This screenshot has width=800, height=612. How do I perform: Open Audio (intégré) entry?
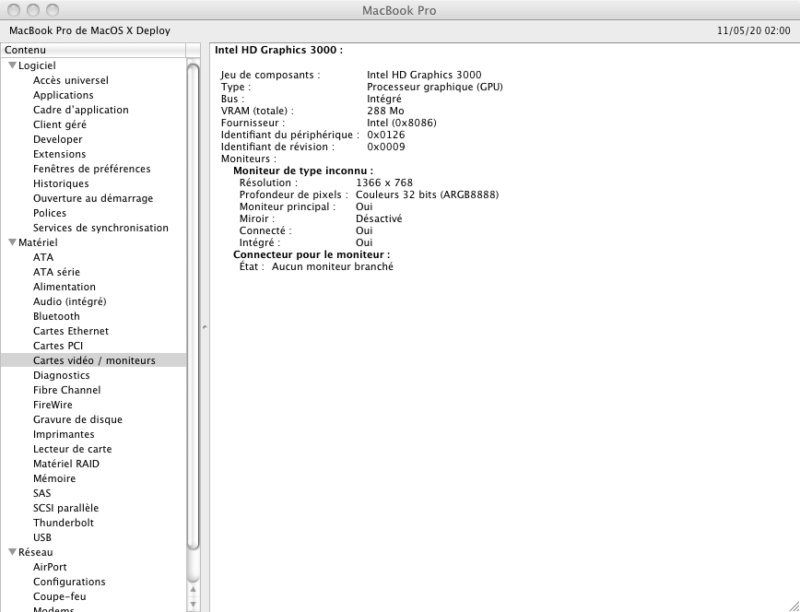pyautogui.click(x=69, y=302)
